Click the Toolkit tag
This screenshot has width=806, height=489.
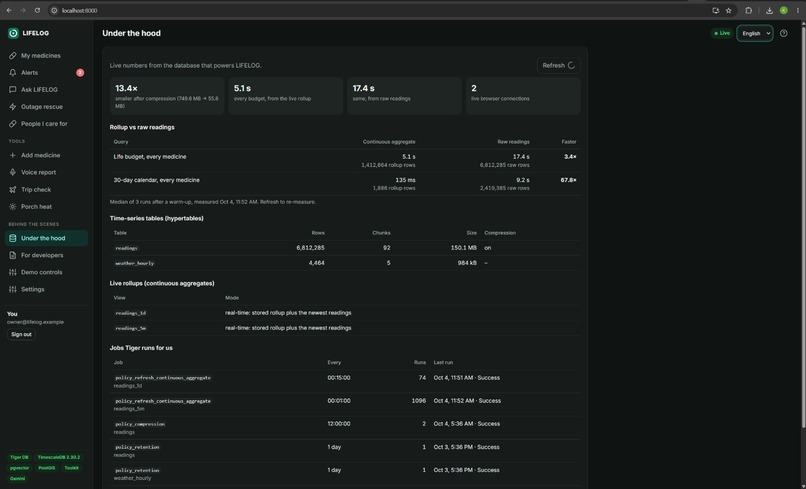71,468
